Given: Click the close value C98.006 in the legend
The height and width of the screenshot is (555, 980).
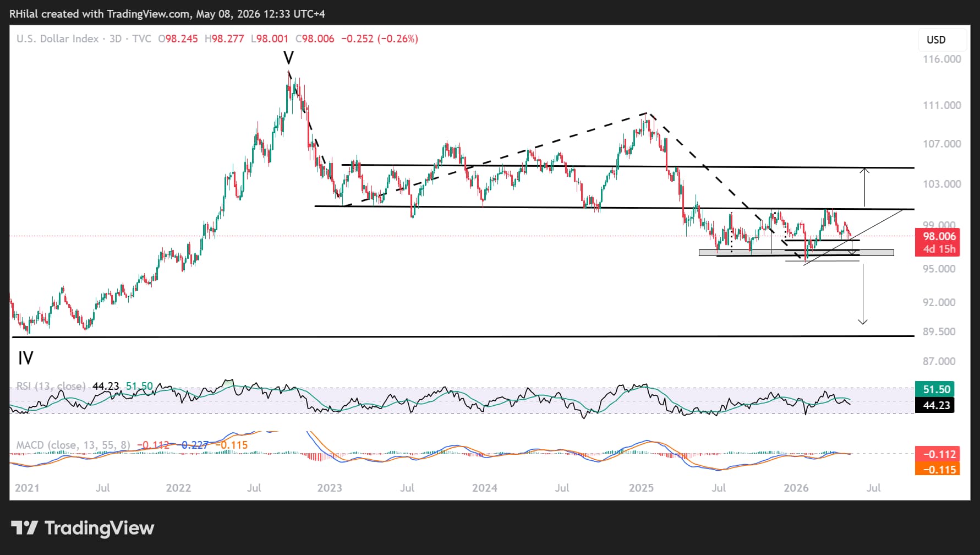Looking at the screenshot, I should point(315,39).
